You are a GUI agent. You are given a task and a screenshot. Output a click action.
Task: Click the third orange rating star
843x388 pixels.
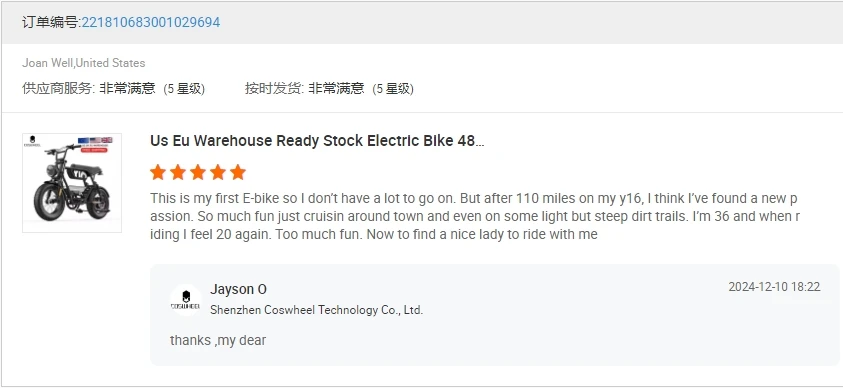(x=198, y=173)
